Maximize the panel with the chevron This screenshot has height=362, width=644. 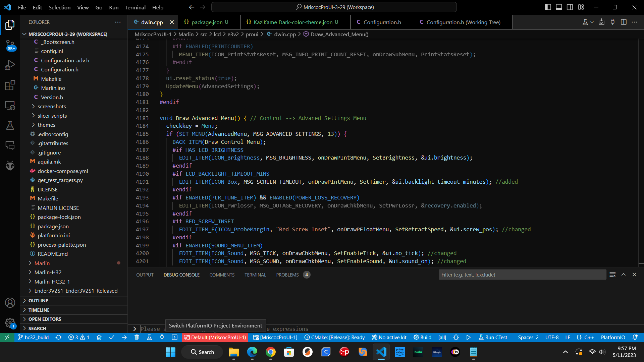[624, 275]
